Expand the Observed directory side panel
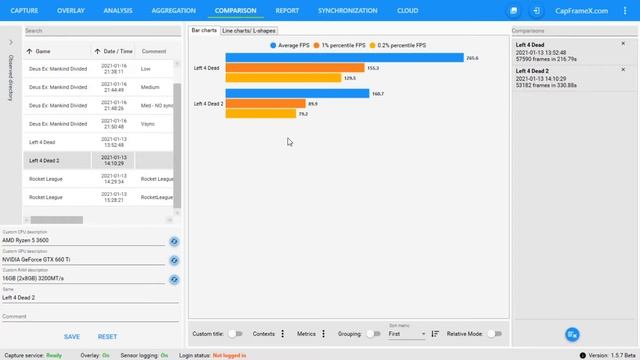The width and height of the screenshot is (640, 360). [x=11, y=42]
